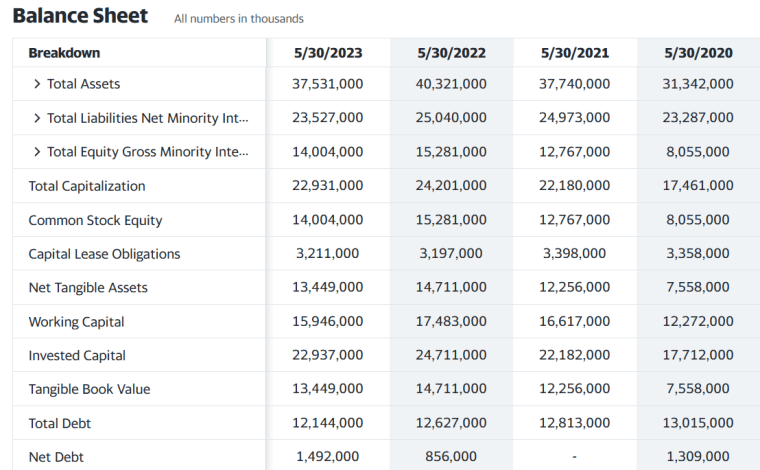This screenshot has height=470, width=760.
Task: Click Total Debt value 12,627,000
Action: [x=451, y=423]
